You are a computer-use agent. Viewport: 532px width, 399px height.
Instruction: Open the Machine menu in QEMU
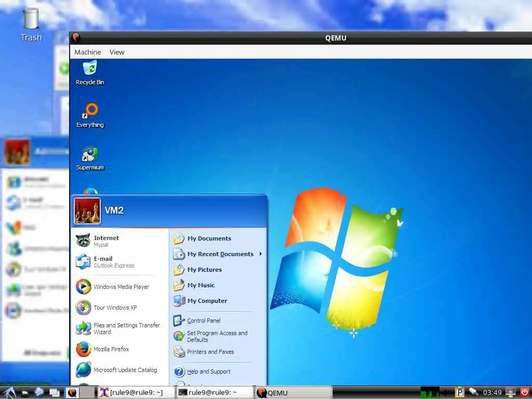pyautogui.click(x=87, y=52)
